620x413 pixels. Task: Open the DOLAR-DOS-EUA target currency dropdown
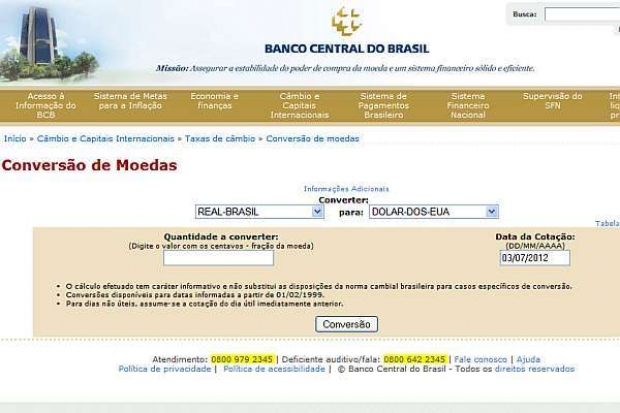(433, 212)
